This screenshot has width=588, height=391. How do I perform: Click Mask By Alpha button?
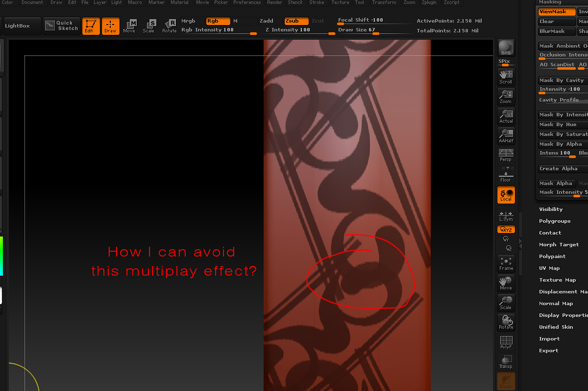563,144
